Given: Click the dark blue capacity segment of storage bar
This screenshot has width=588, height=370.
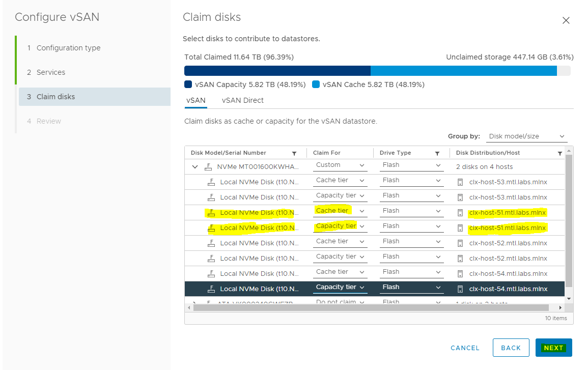Looking at the screenshot, I should coord(277,71).
